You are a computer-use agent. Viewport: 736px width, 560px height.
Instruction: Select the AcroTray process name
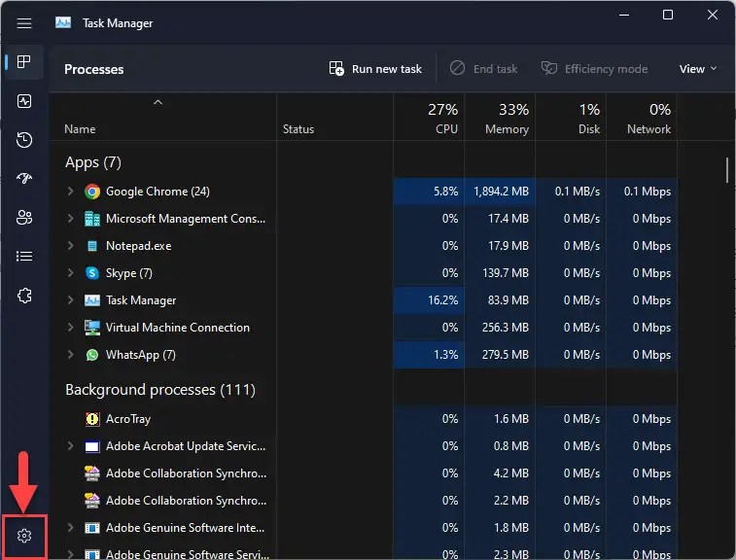128,419
